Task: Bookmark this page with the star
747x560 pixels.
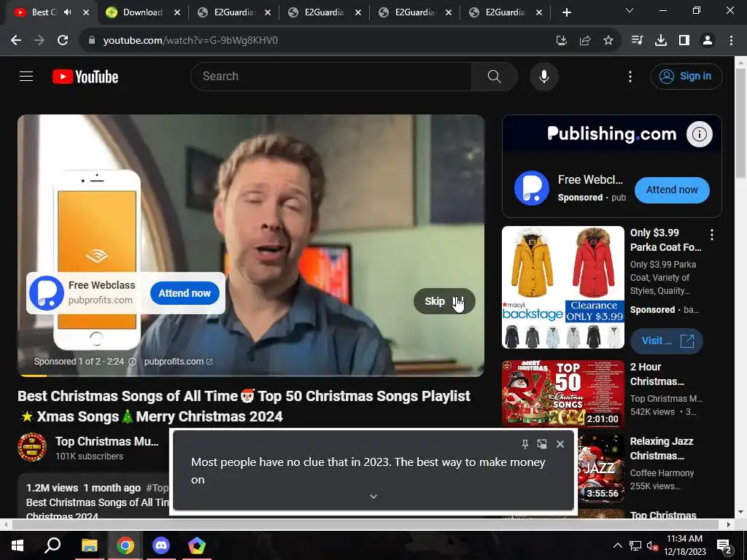Action: click(x=608, y=41)
